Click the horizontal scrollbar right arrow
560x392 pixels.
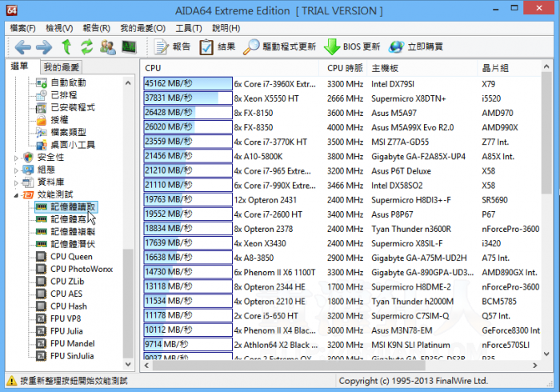[x=534, y=366]
